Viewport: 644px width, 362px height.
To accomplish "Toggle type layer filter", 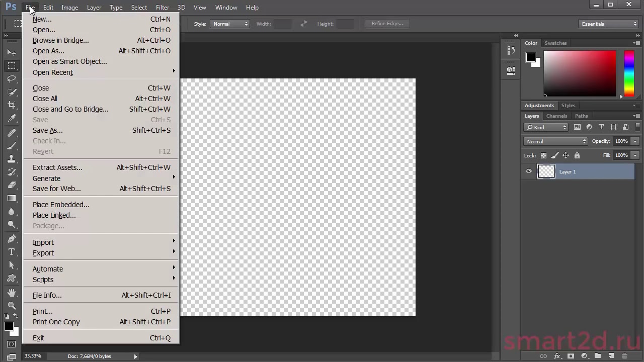I will 601,127.
